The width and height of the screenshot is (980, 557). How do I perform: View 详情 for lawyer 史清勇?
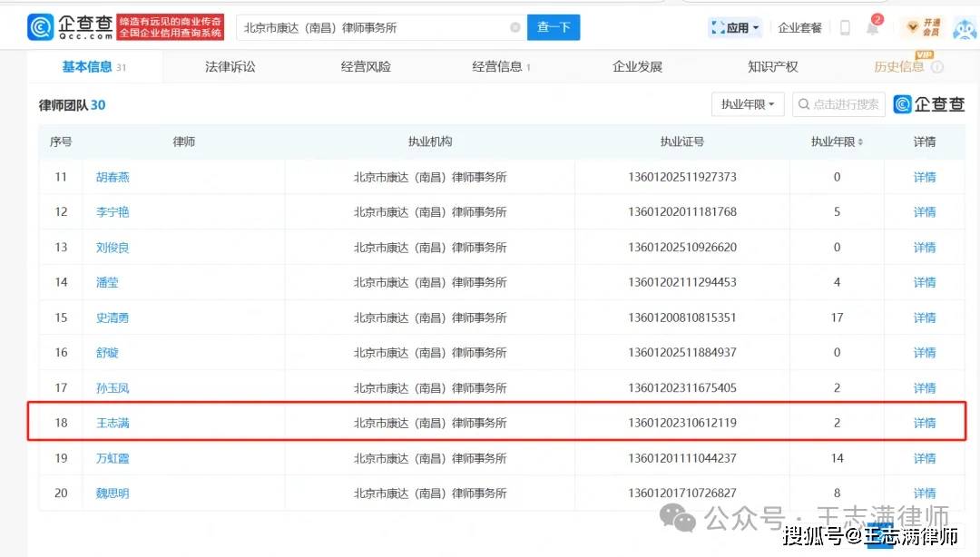[925, 318]
